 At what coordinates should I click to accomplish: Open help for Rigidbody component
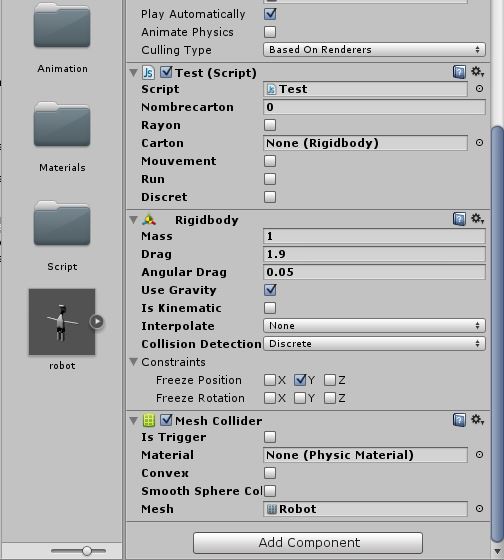pos(459,219)
